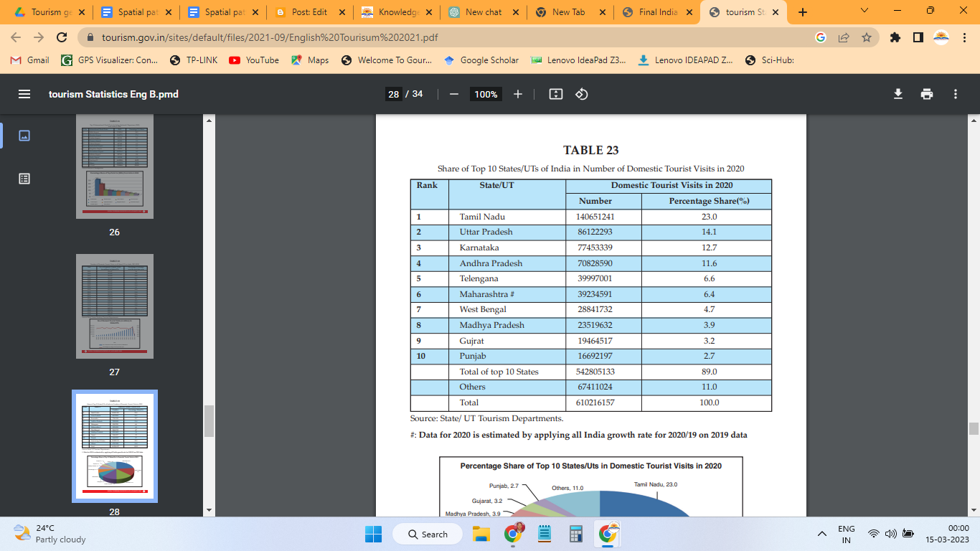Close the tourism Statistics tab

[x=776, y=12]
